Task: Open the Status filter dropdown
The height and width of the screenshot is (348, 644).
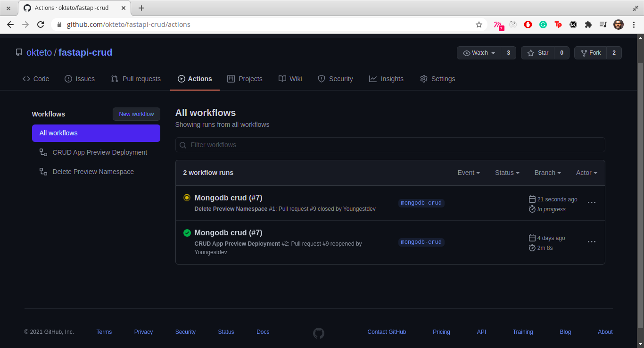Action: pos(507,173)
